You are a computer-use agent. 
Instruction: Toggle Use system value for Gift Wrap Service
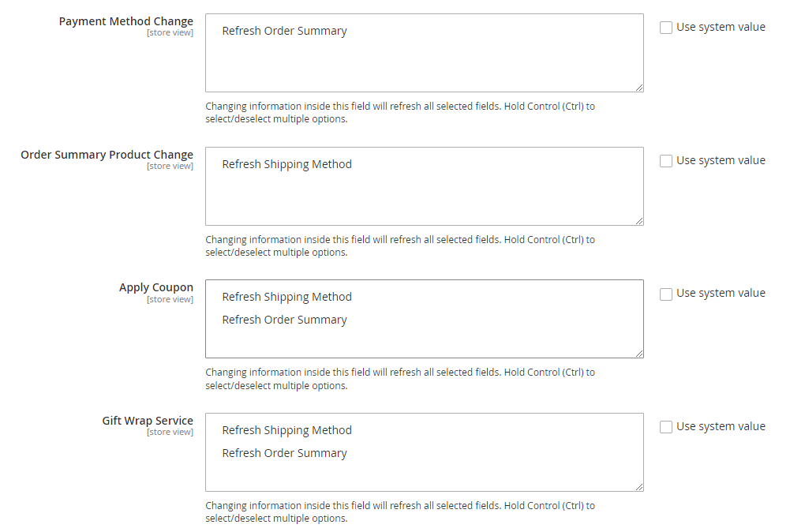(x=666, y=427)
